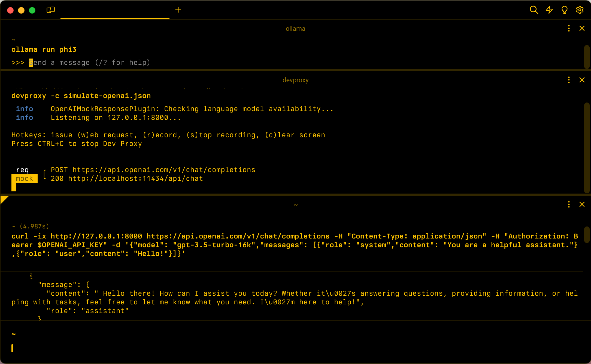Click the tab overview icon beside traffic lights
The image size is (591, 364).
pyautogui.click(x=50, y=10)
